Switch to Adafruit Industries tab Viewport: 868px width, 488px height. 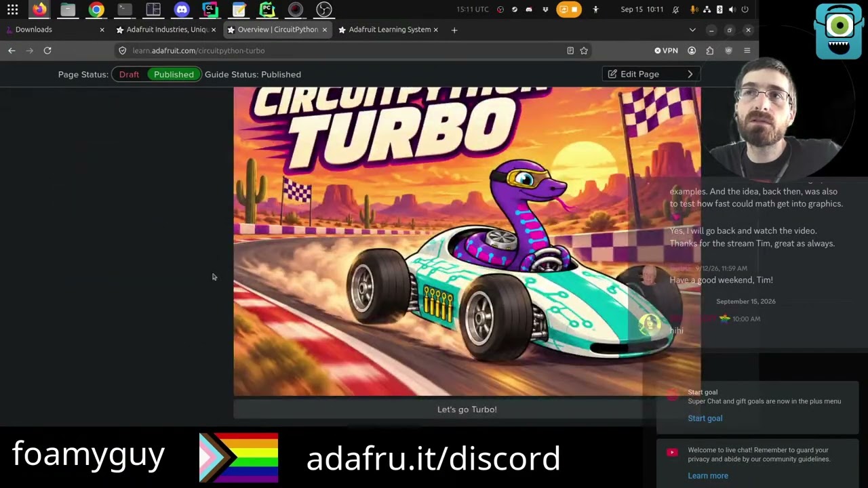pyautogui.click(x=165, y=30)
